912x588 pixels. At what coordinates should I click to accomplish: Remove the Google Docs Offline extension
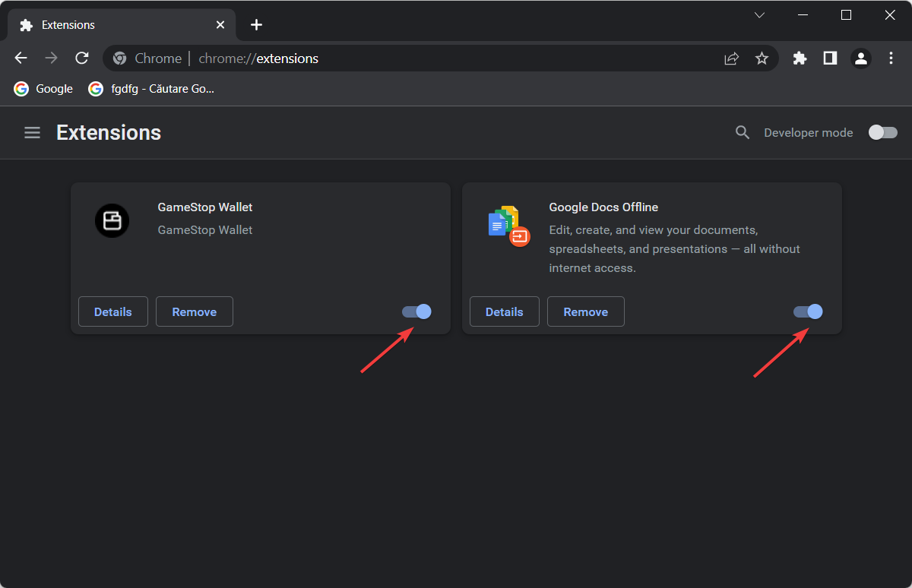(585, 311)
